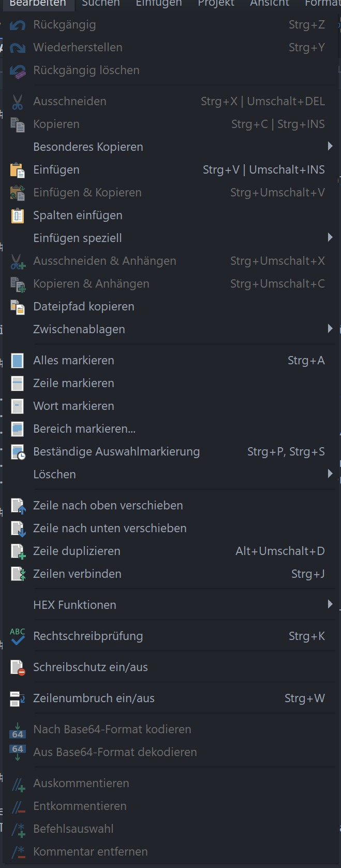The height and width of the screenshot is (868, 341).
Task: Click the Spalten einfügen clipboard icon
Action: [18, 216]
